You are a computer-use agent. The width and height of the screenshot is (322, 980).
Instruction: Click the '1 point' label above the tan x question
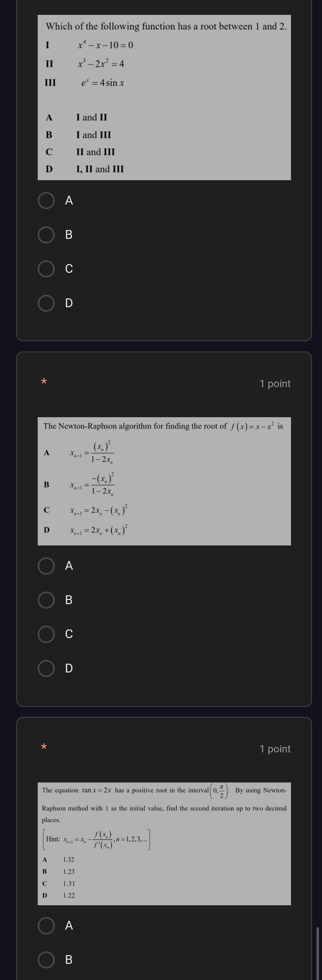coord(275,749)
